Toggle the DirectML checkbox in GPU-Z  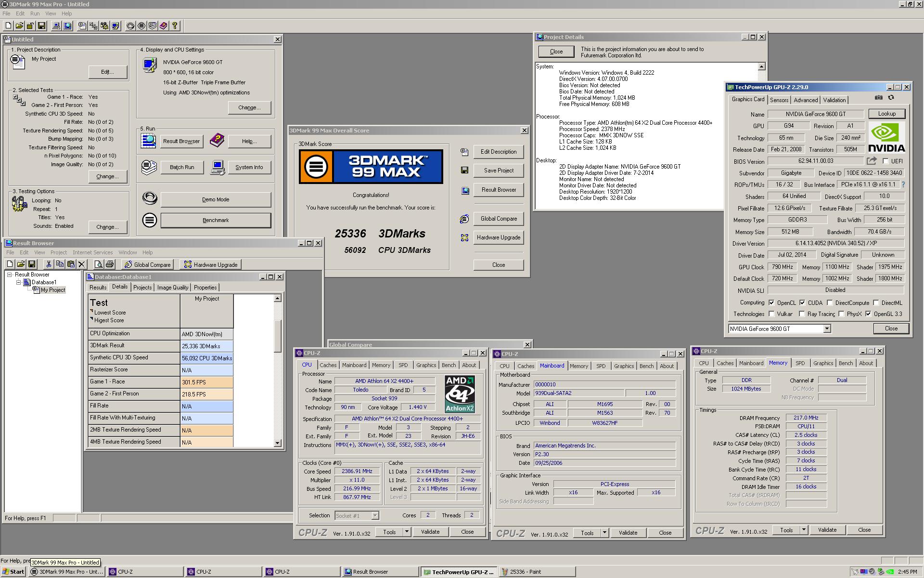pyautogui.click(x=876, y=303)
